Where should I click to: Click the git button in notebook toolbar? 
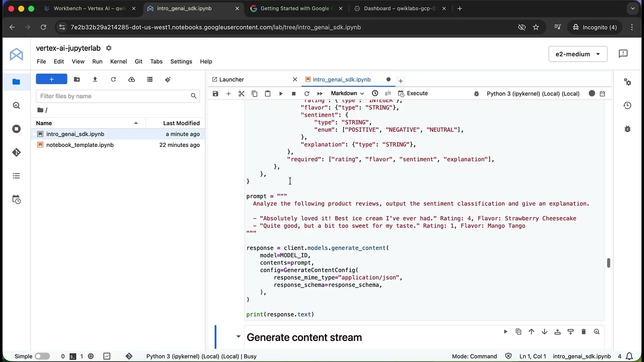388,94
